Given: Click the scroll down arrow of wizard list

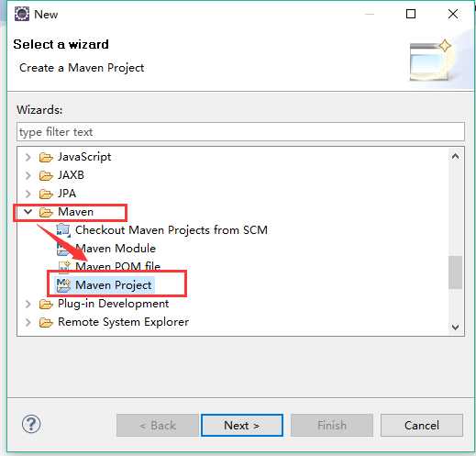Looking at the screenshot, I should [456, 327].
